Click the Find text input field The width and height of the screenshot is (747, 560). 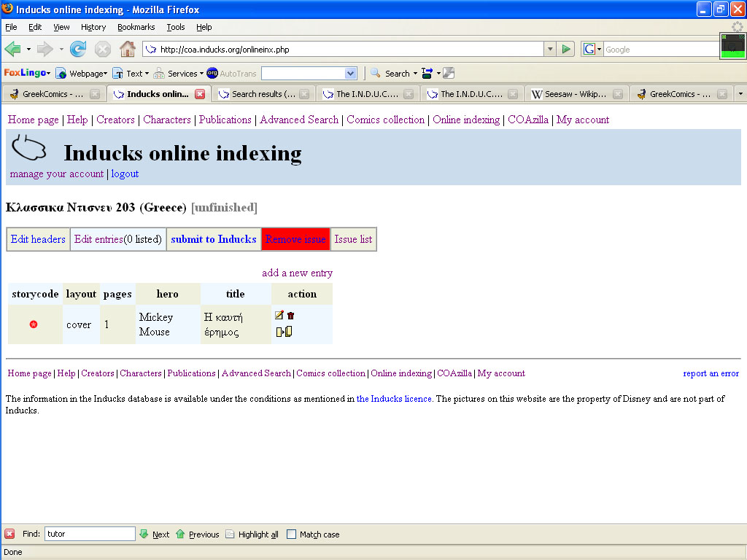pyautogui.click(x=90, y=534)
